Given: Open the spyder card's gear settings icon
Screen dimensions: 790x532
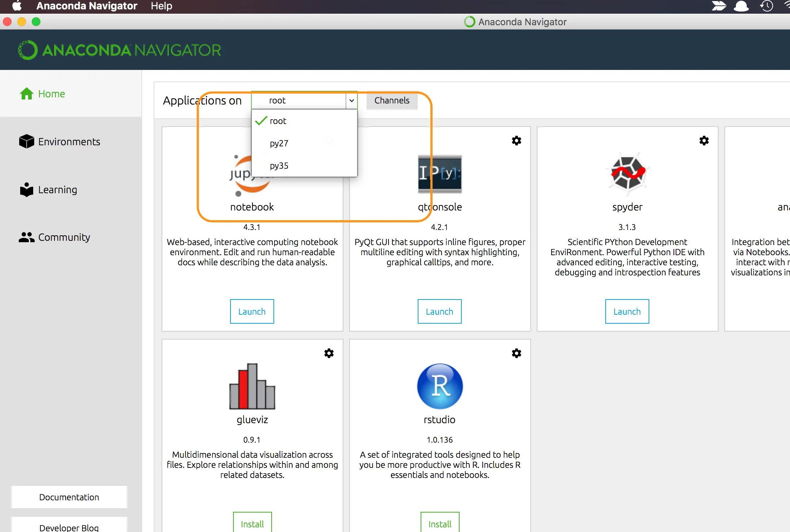Looking at the screenshot, I should pyautogui.click(x=704, y=141).
